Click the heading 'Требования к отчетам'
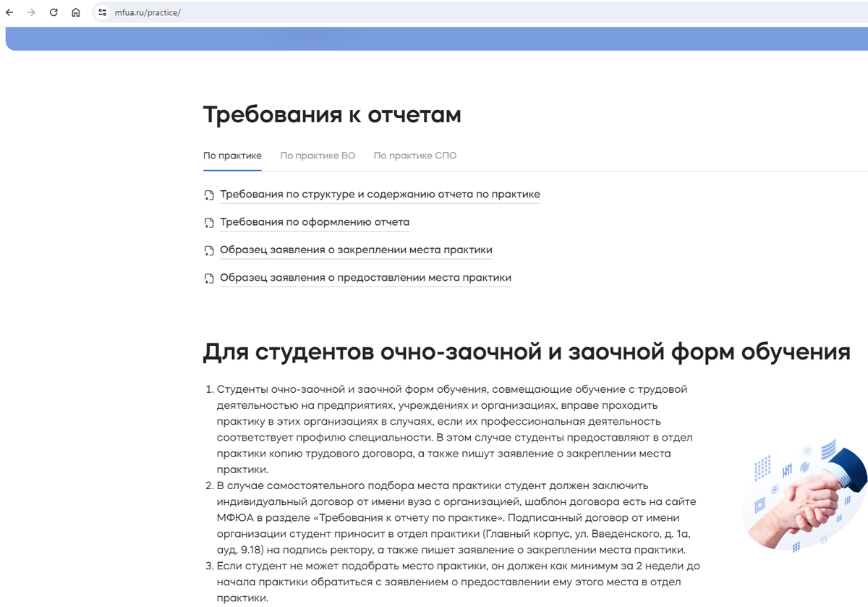This screenshot has width=868, height=607. [x=332, y=114]
